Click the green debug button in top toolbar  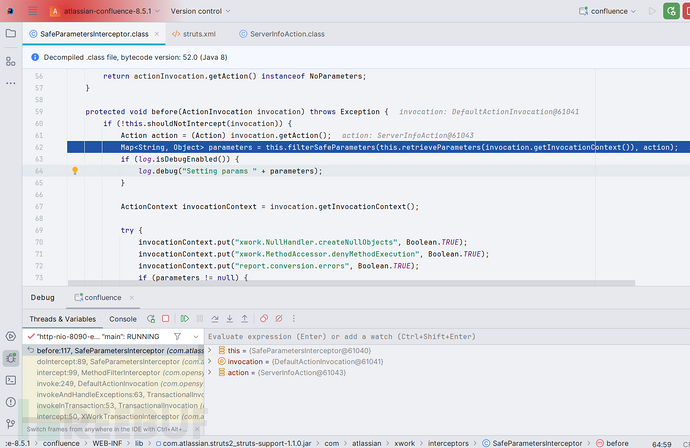pyautogui.click(x=671, y=11)
